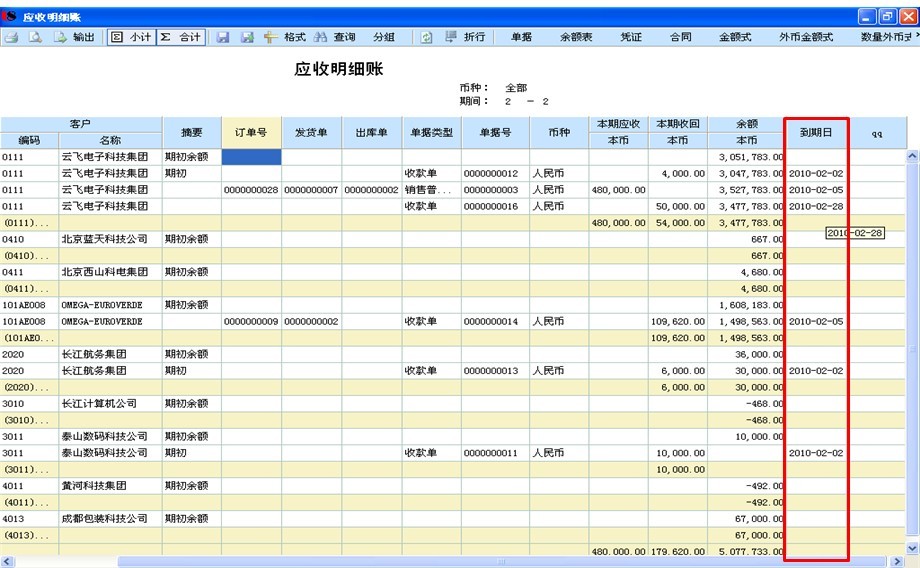Screen dimensions: 920x568
Task: Switch to 外币金额式 format
Action: [x=806, y=38]
